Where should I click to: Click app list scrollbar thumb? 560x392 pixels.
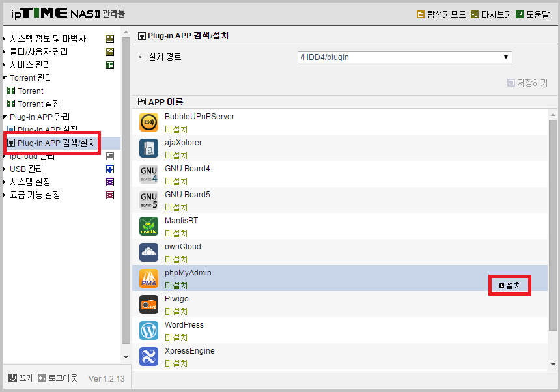pos(553,226)
